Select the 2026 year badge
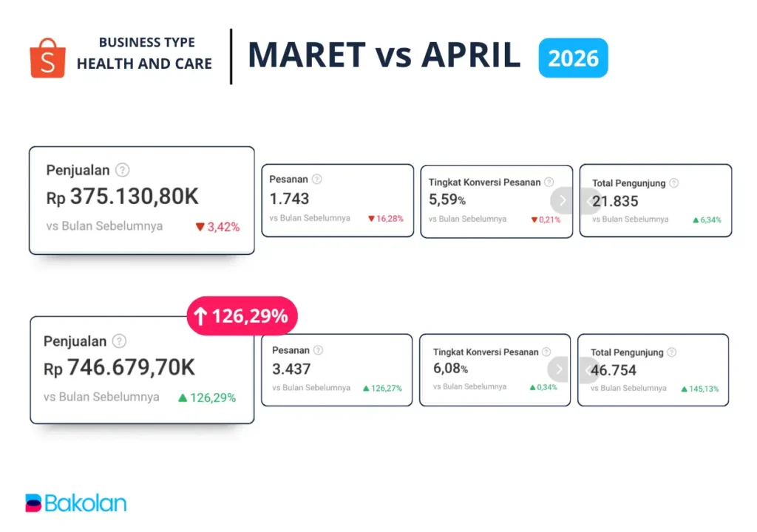The image size is (757, 532). tap(574, 58)
